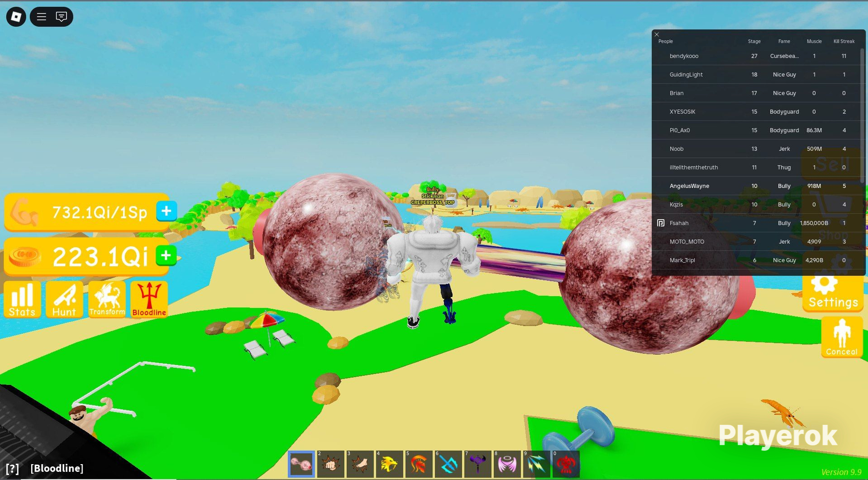This screenshot has height=480, width=868.
Task: Click the Kill Streak column header
Action: point(844,41)
